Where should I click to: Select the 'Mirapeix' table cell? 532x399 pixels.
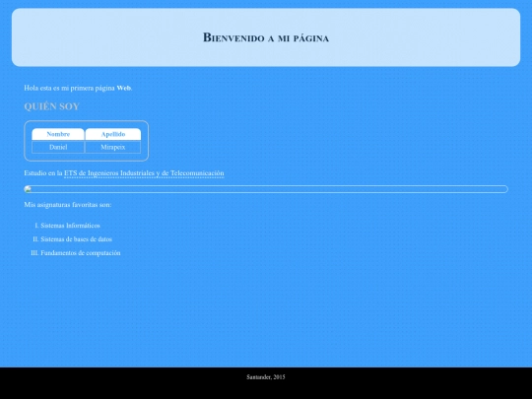113,147
